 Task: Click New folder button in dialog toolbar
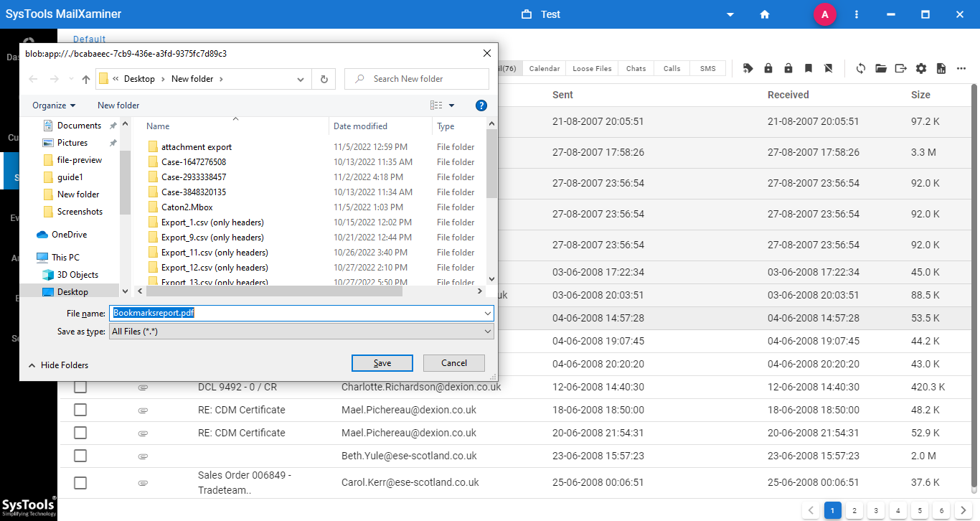pyautogui.click(x=118, y=105)
